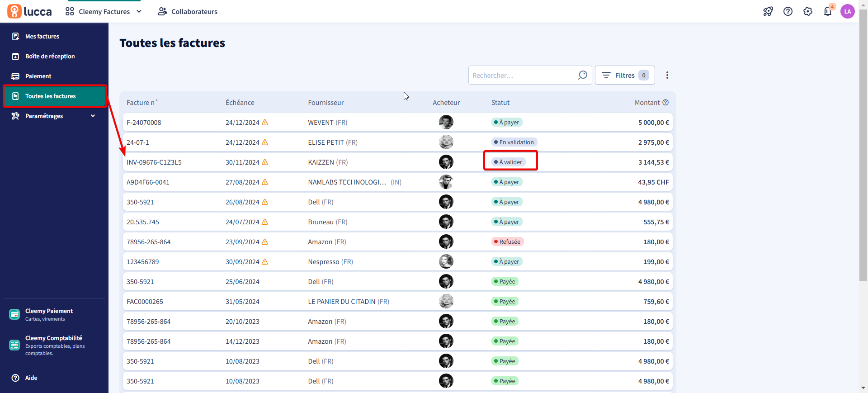Open the Cleemy Factures app switcher
868x393 pixels.
tap(104, 12)
